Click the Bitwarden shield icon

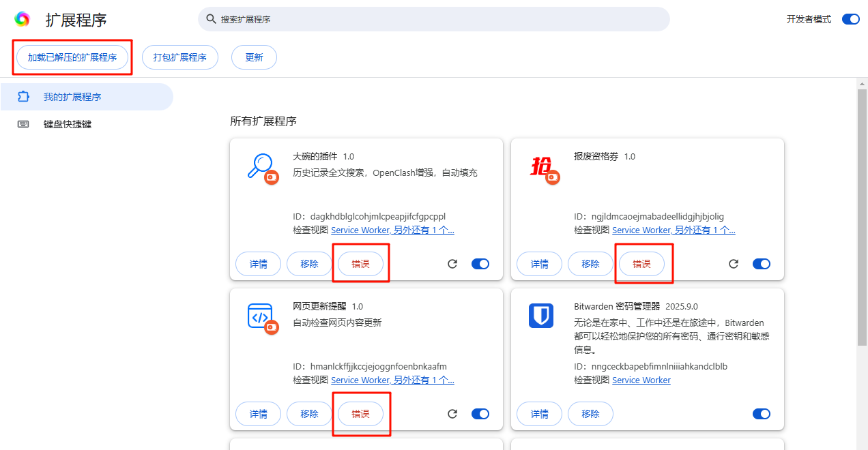[x=540, y=316]
